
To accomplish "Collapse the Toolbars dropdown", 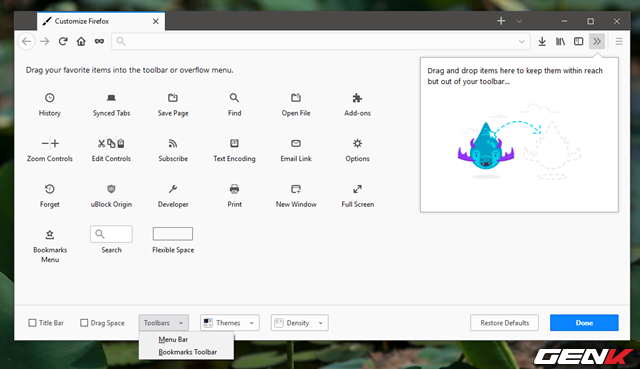I will (x=163, y=323).
